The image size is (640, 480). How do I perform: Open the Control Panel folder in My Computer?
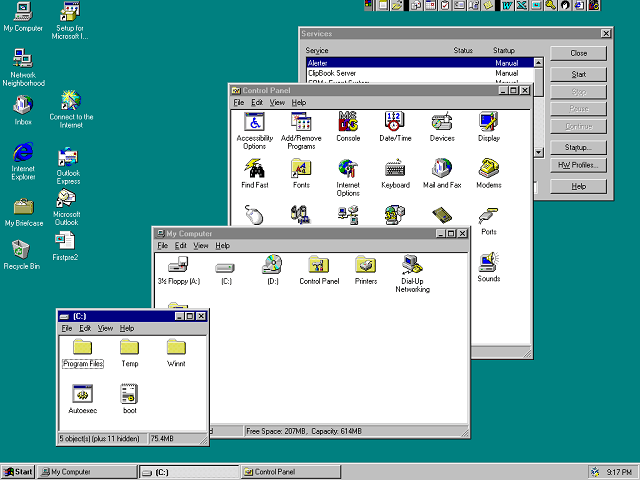click(319, 270)
